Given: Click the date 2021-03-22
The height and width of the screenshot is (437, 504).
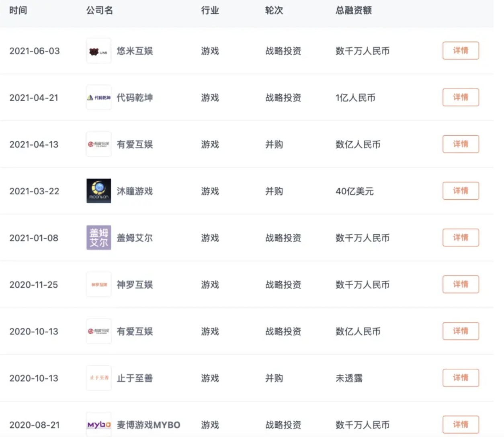Looking at the screenshot, I should 34,191.
